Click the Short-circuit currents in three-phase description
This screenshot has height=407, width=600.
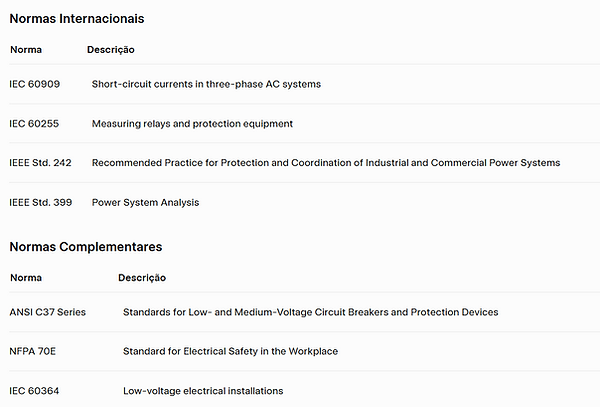(x=206, y=84)
